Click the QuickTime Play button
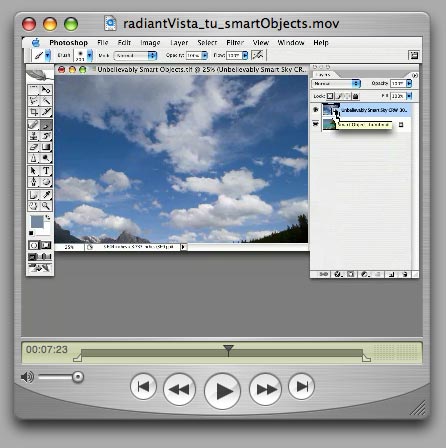The width and height of the screenshot is (446, 448). [x=222, y=391]
